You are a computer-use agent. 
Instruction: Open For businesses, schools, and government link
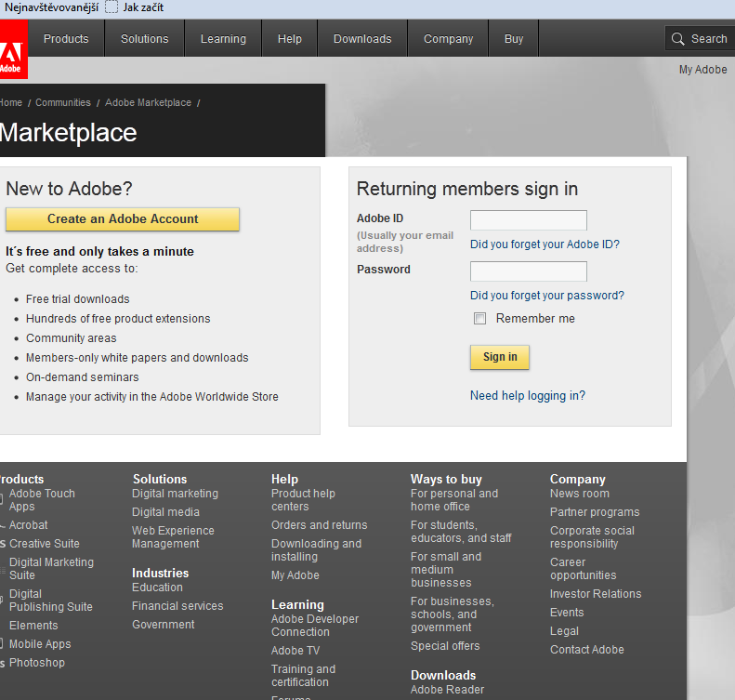click(453, 614)
